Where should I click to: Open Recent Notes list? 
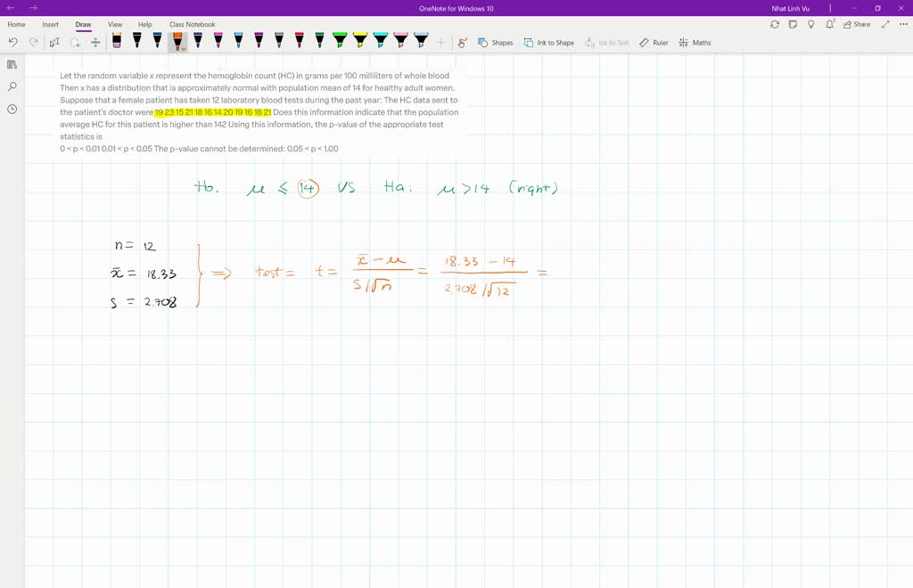coord(12,109)
